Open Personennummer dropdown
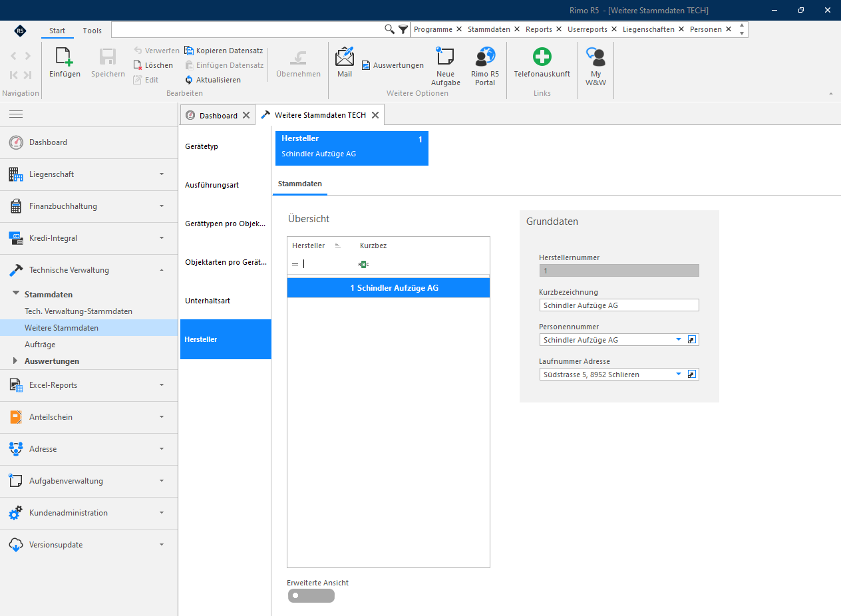This screenshot has width=841, height=616. click(x=679, y=339)
